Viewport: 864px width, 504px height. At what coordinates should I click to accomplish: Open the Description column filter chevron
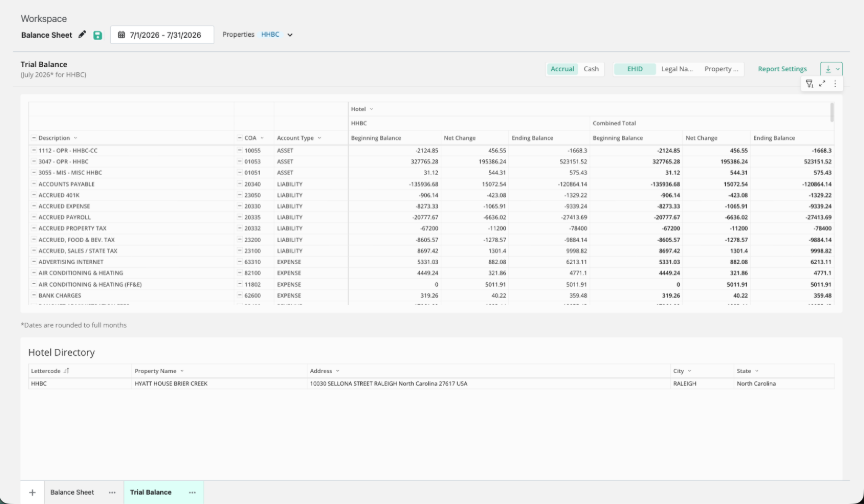coord(75,138)
